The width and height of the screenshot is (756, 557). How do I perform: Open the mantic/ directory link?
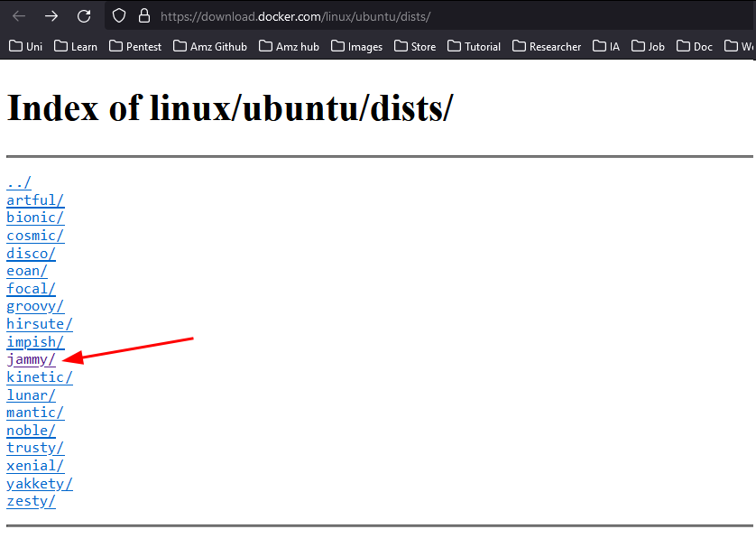(x=35, y=413)
